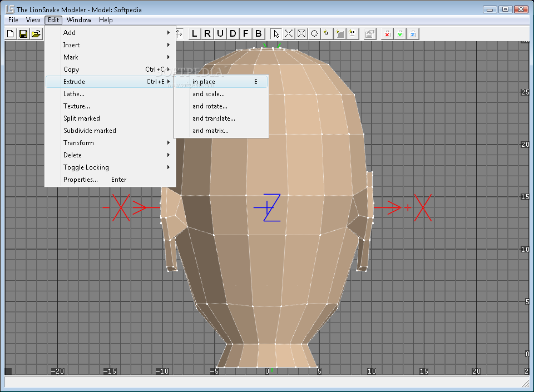Image resolution: width=534 pixels, height=392 pixels.
Task: Select the arrow pointer tool
Action: pyautogui.click(x=276, y=34)
